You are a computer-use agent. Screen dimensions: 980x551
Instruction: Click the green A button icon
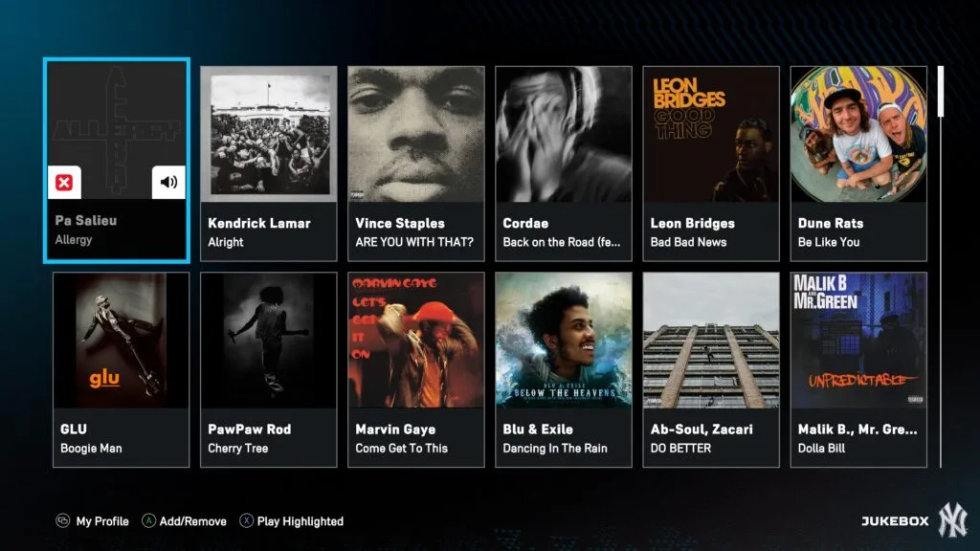[148, 521]
